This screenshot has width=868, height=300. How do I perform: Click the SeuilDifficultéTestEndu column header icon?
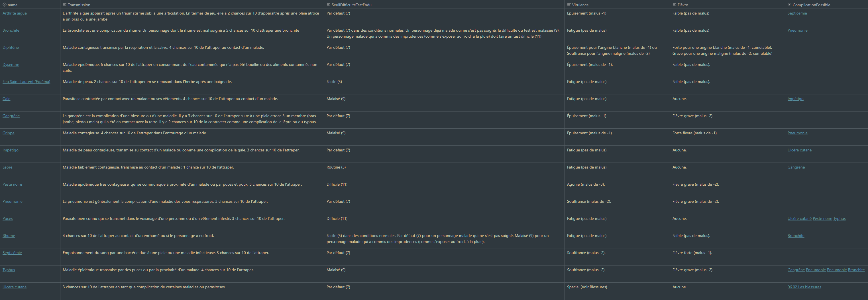point(328,5)
